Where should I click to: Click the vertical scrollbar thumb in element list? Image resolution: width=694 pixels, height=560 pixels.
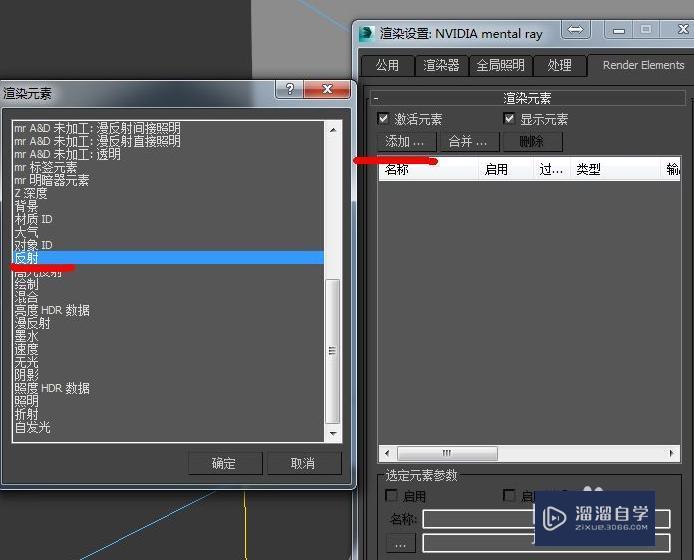[x=332, y=351]
